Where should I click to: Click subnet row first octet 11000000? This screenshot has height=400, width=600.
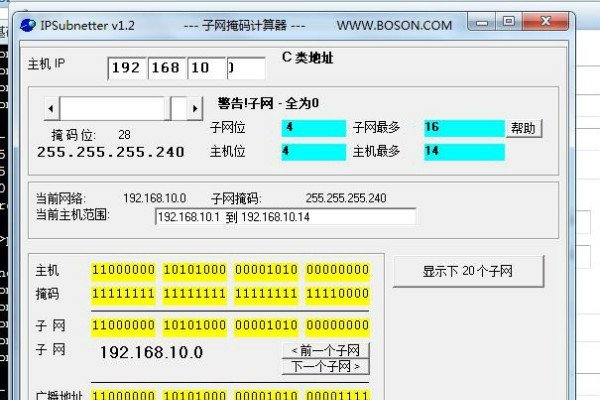click(123, 327)
